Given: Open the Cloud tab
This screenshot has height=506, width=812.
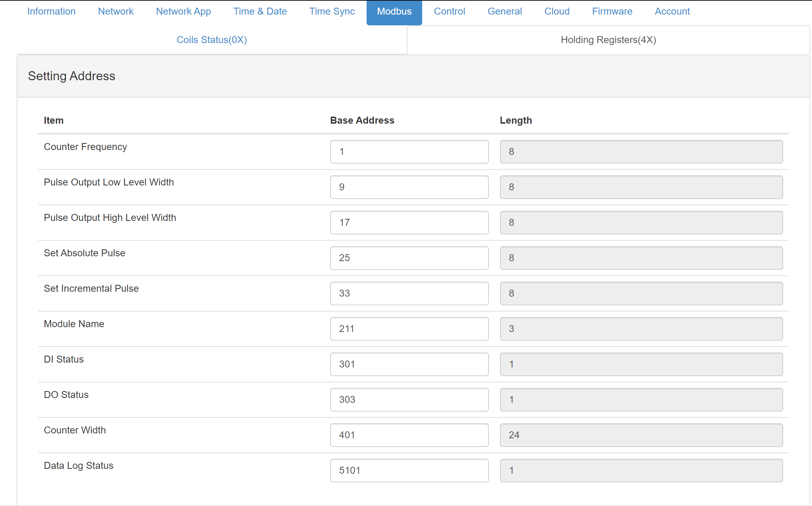Looking at the screenshot, I should click(557, 11).
